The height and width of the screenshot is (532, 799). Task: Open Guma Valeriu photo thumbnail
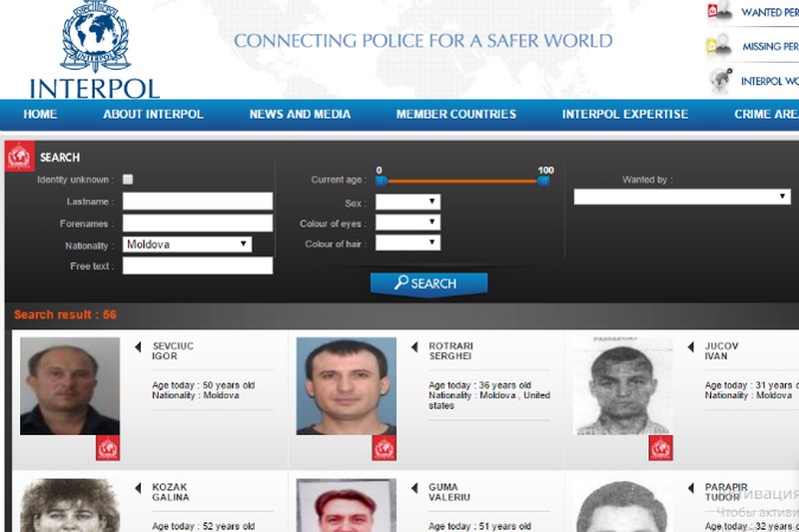(x=346, y=505)
